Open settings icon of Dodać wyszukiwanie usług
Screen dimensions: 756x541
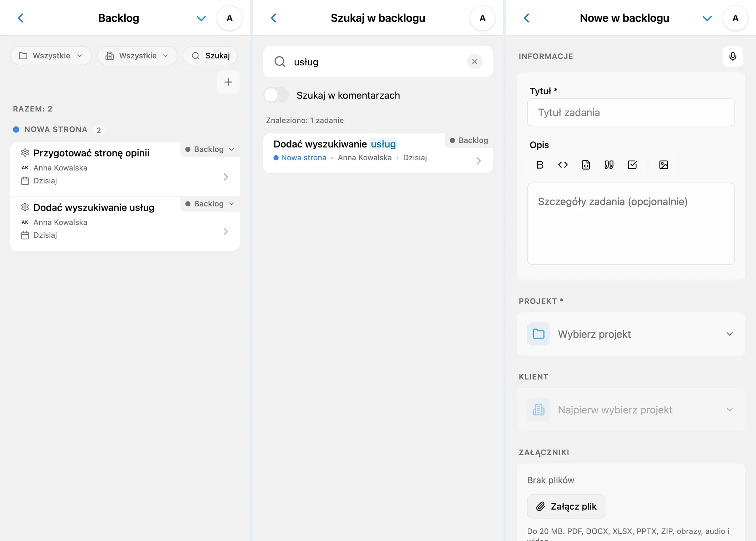[x=25, y=207]
